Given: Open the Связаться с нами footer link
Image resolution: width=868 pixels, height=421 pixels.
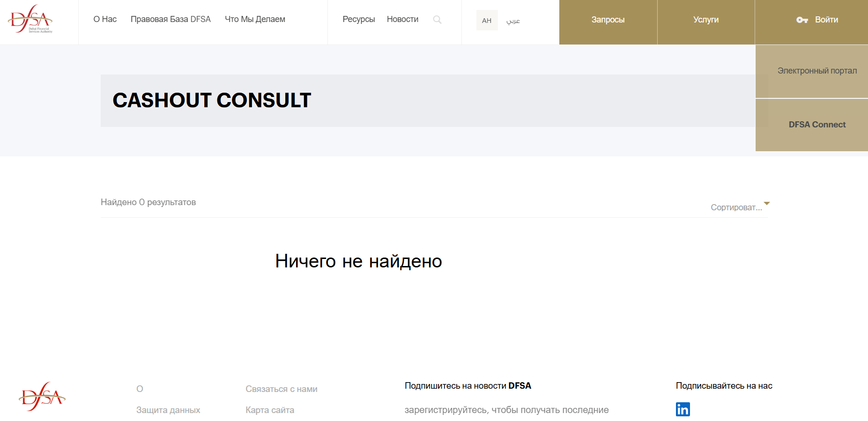Looking at the screenshot, I should [282, 389].
